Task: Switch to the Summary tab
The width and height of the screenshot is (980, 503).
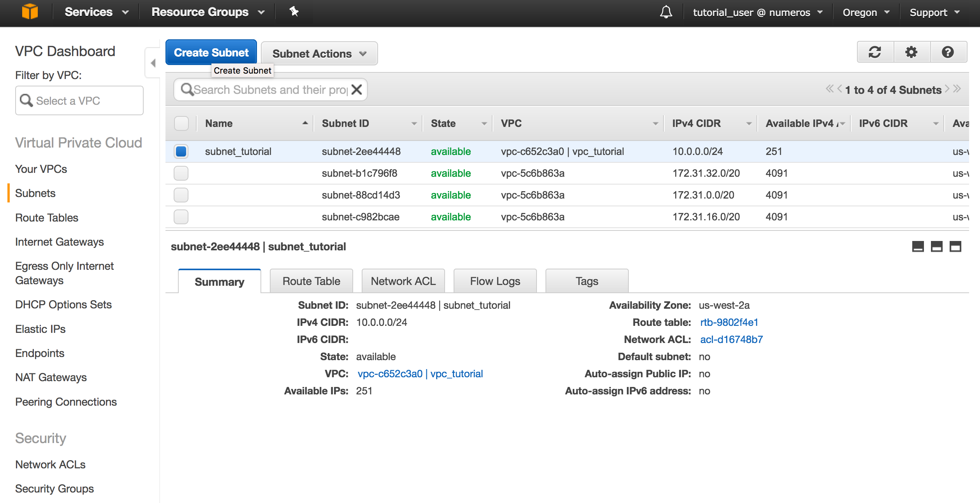Action: tap(220, 281)
